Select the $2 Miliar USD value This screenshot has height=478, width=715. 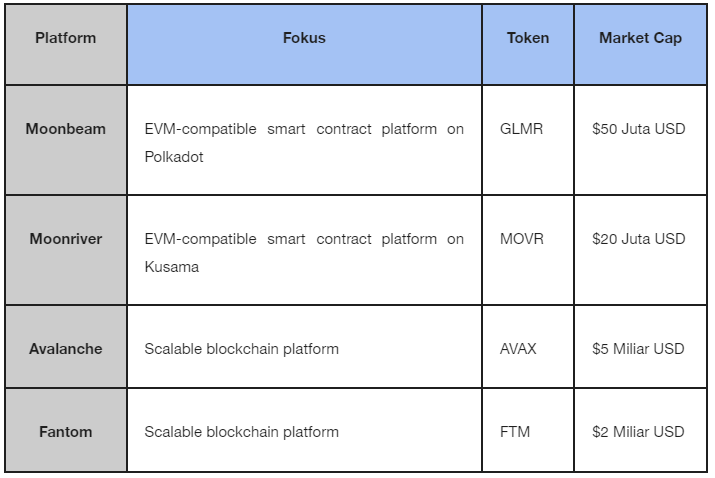click(x=638, y=432)
